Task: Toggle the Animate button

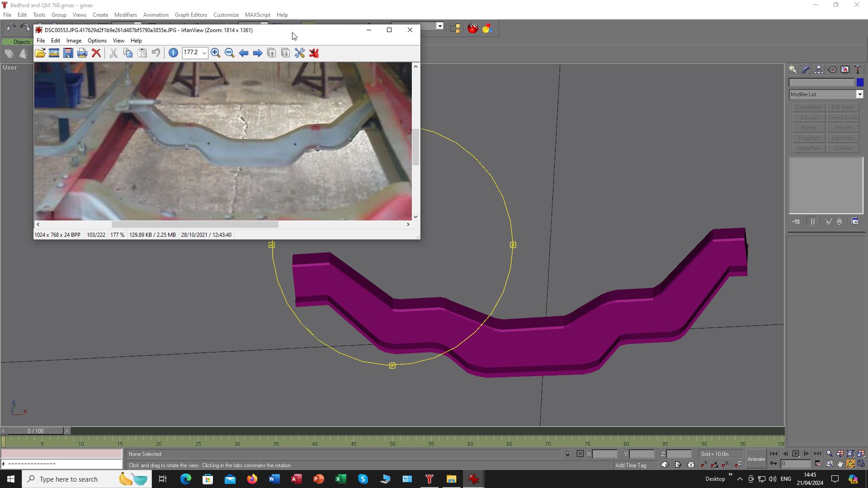Action: tap(756, 459)
